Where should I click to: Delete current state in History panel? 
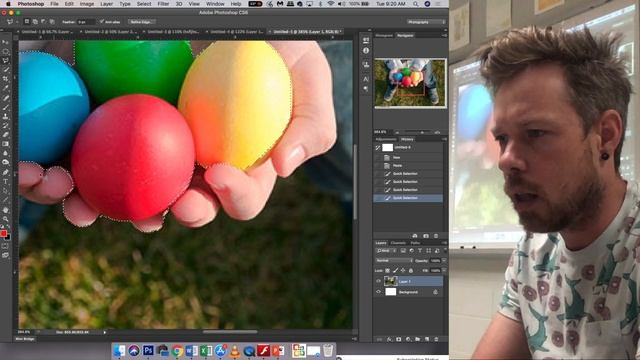[x=436, y=236]
